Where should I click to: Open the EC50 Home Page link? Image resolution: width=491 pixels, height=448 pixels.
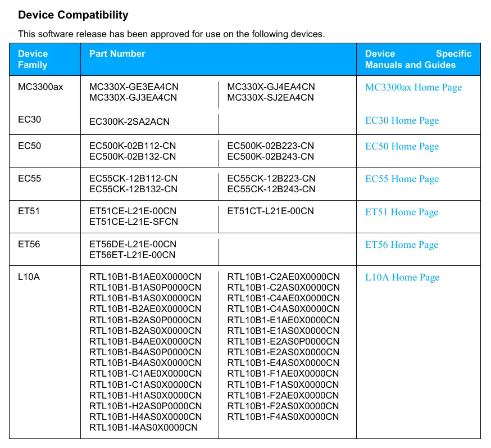click(402, 146)
